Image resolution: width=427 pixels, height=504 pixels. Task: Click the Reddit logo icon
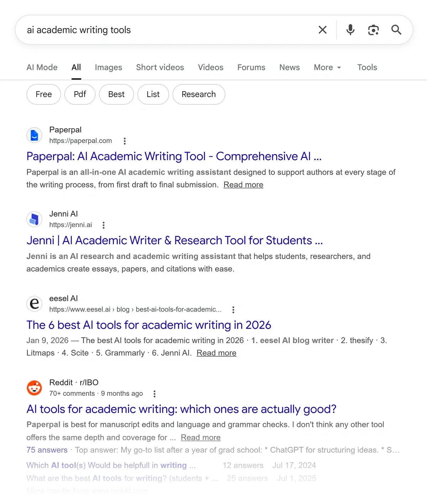[x=34, y=388]
